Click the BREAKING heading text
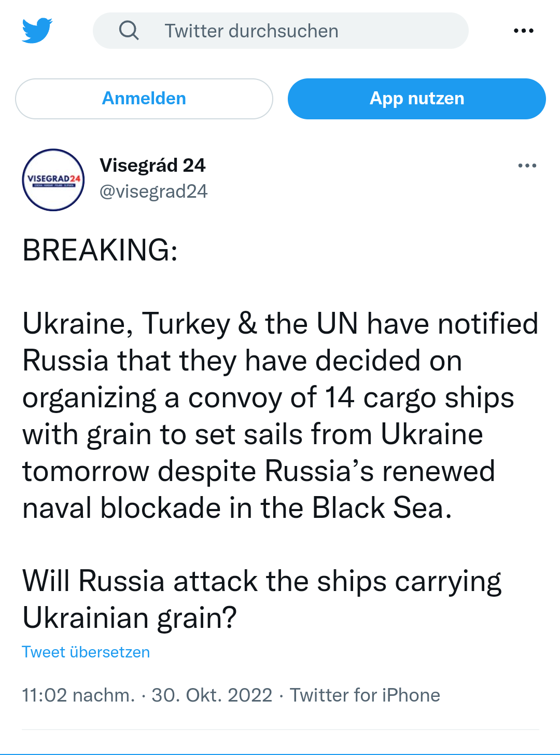This screenshot has width=560, height=755. coord(100,250)
